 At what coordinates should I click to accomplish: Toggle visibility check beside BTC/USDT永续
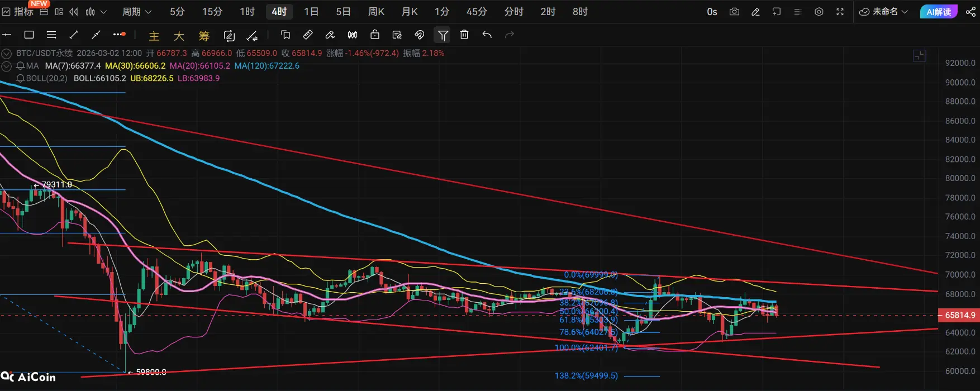coord(7,54)
